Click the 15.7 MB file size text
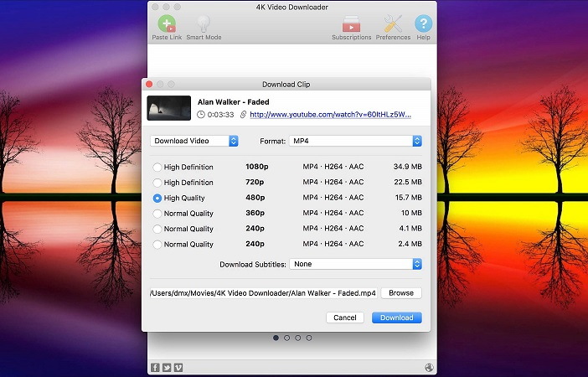Screen dimensions: 588x377 point(409,198)
